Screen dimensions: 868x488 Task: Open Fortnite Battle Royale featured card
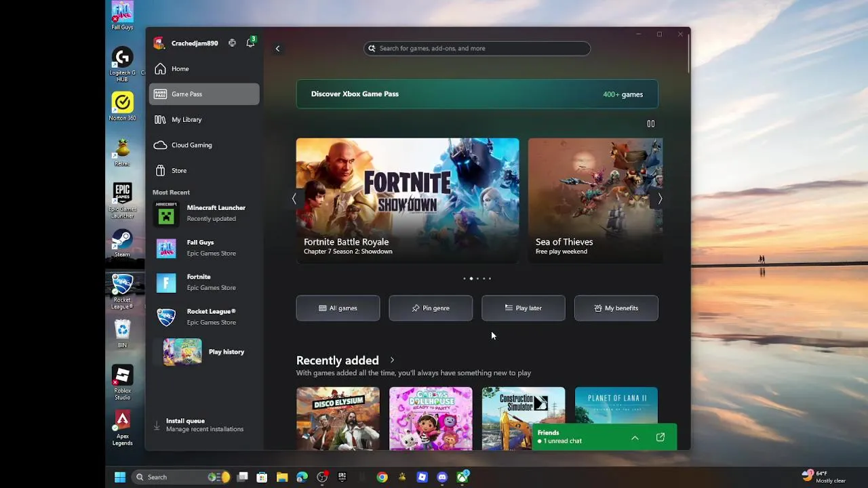[x=408, y=200]
